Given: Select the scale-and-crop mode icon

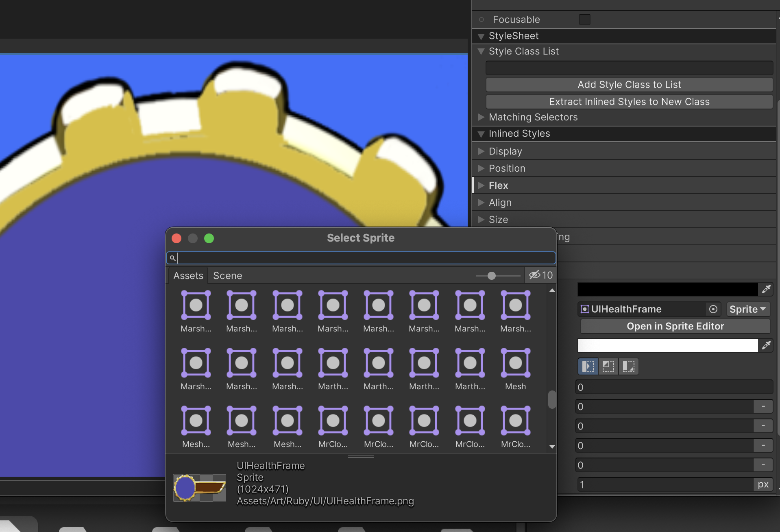Looking at the screenshot, I should (x=608, y=366).
